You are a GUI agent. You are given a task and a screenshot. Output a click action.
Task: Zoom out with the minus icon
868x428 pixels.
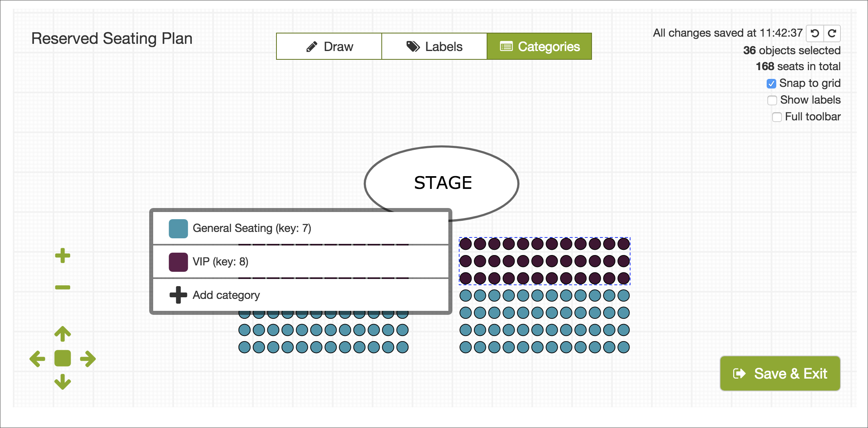(x=63, y=287)
